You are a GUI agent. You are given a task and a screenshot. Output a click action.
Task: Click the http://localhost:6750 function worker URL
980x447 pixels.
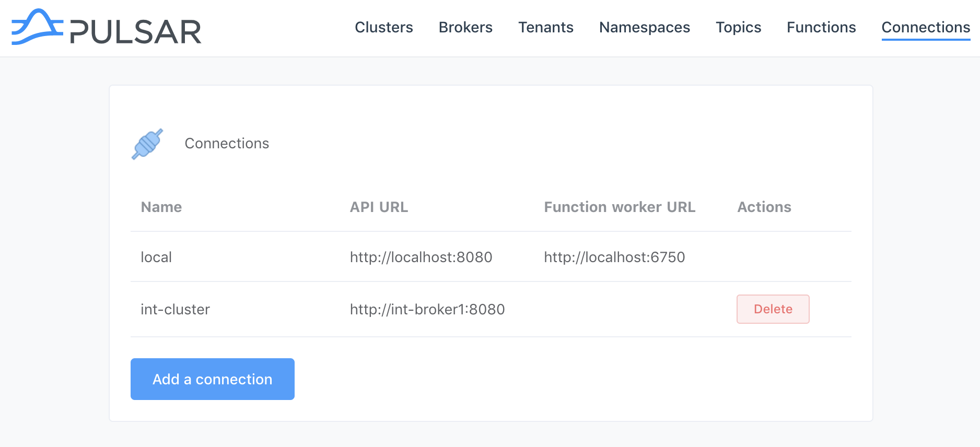point(614,257)
